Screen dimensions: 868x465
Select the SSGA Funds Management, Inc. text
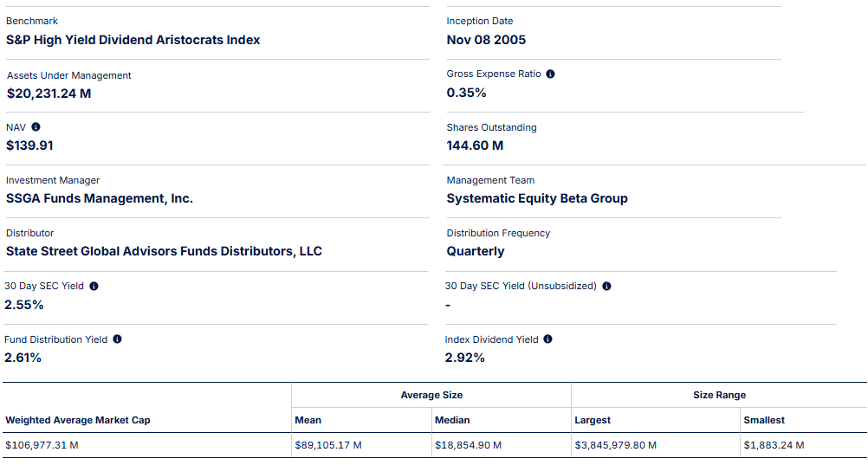coord(100,198)
